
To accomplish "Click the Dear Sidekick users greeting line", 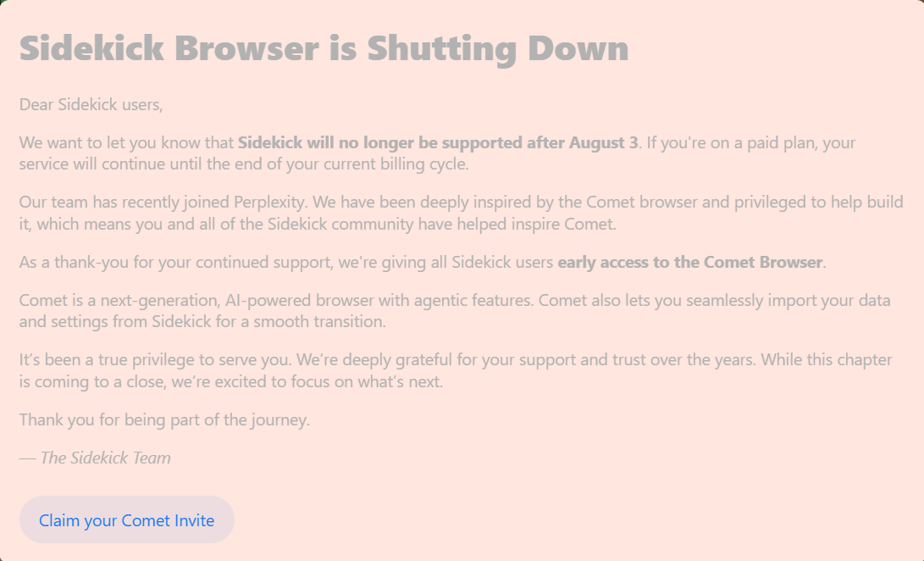I will coord(91,104).
